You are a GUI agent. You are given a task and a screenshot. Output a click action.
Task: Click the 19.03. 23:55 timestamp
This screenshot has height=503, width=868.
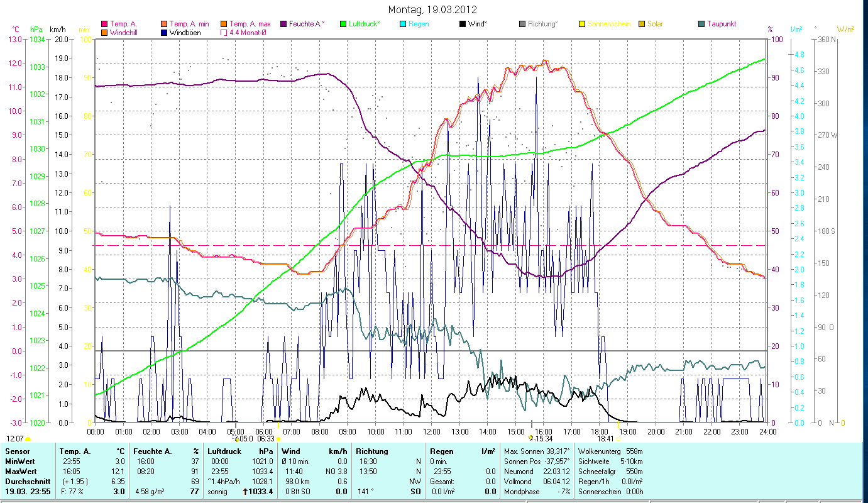(x=28, y=492)
